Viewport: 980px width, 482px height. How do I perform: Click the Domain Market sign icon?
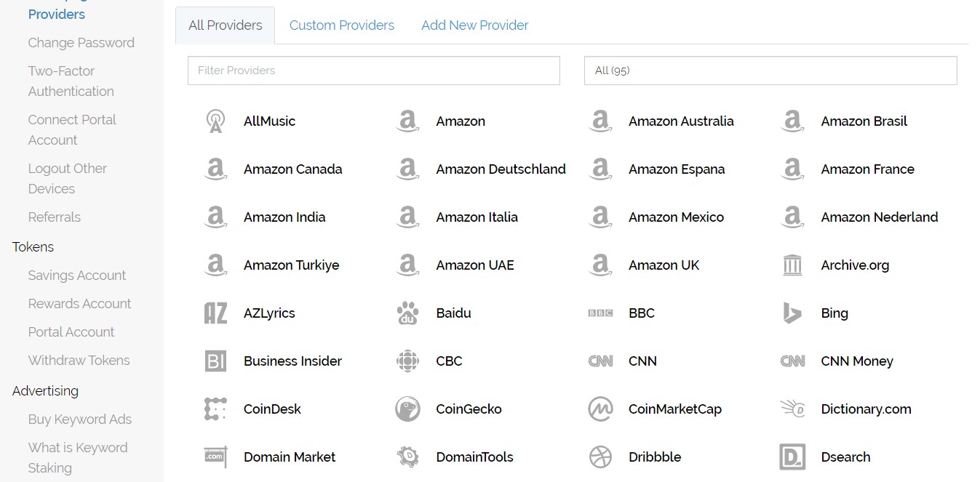click(215, 457)
